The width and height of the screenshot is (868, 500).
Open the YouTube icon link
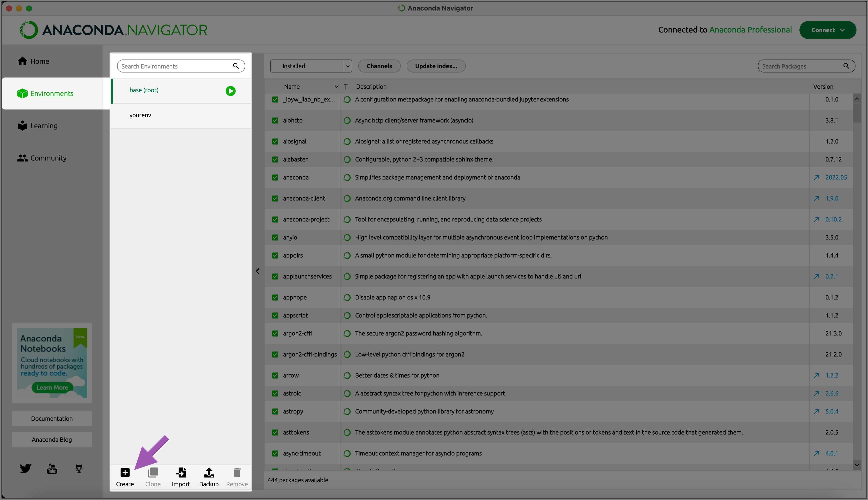pyautogui.click(x=52, y=468)
